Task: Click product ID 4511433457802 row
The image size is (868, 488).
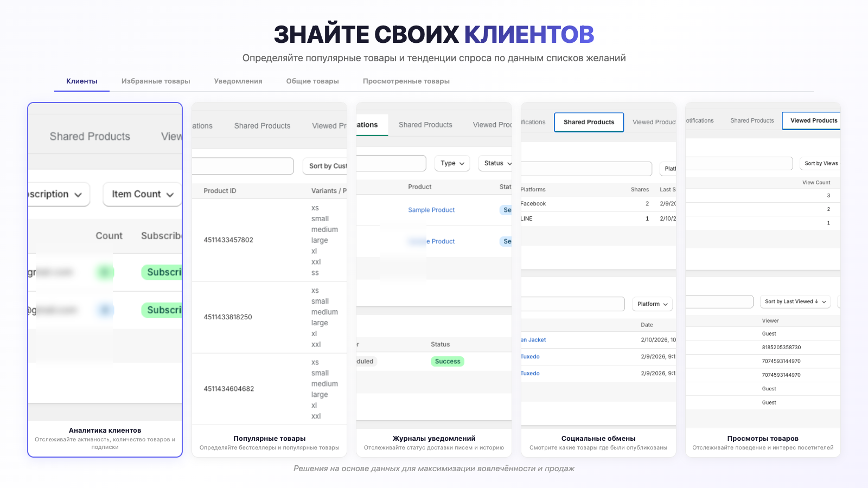Action: coord(228,240)
